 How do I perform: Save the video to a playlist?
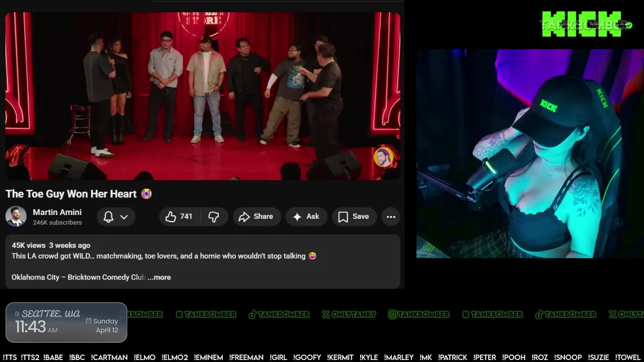pyautogui.click(x=354, y=217)
